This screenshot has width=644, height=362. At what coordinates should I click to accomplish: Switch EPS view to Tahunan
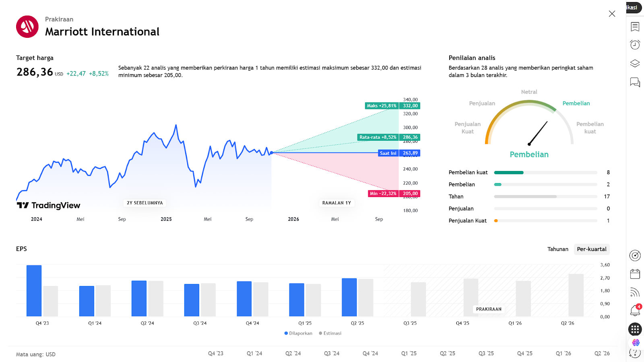click(557, 249)
